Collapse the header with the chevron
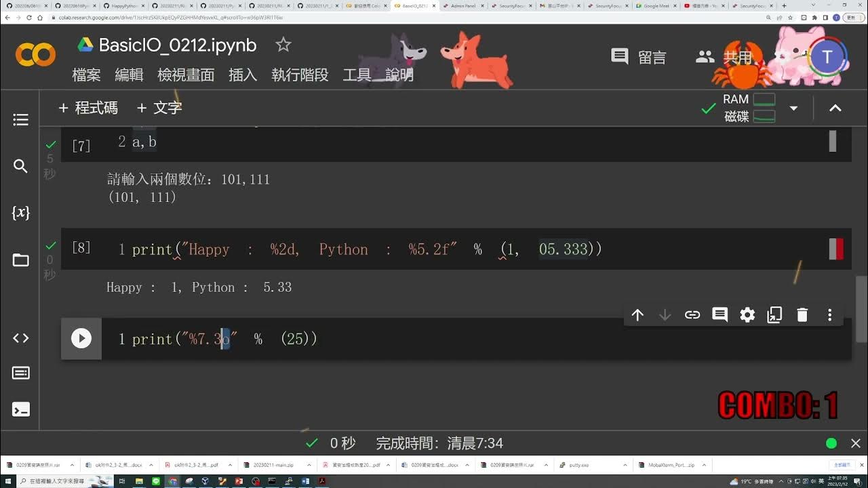 pyautogui.click(x=835, y=108)
